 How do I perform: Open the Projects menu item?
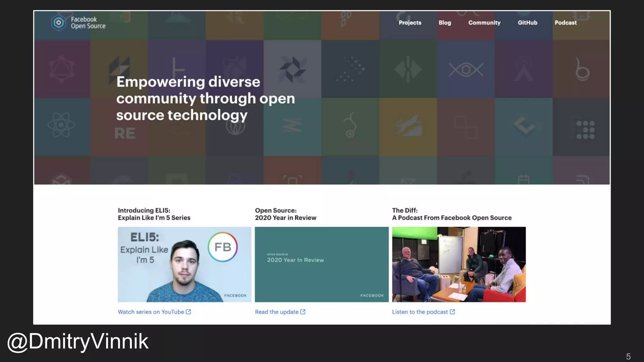(x=410, y=23)
